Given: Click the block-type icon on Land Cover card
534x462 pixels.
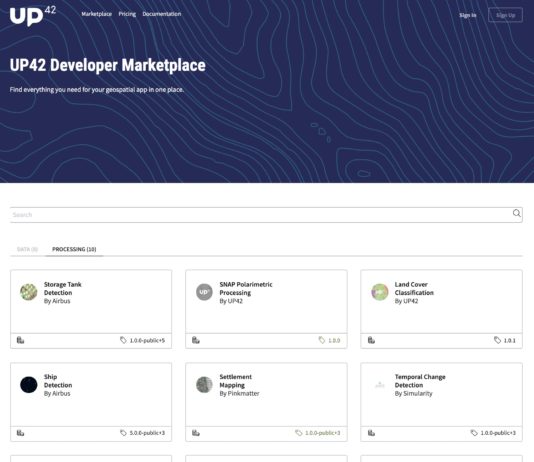Looking at the screenshot, I should click(x=371, y=340).
